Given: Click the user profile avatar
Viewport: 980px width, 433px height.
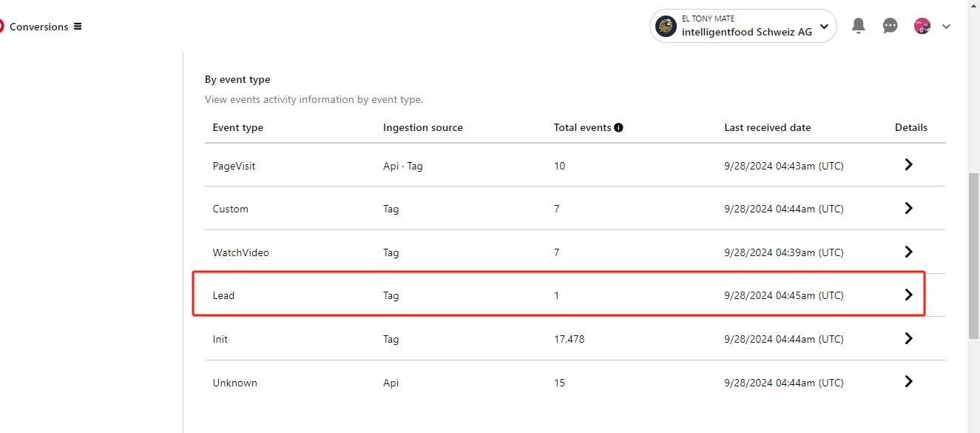Looking at the screenshot, I should (x=922, y=26).
